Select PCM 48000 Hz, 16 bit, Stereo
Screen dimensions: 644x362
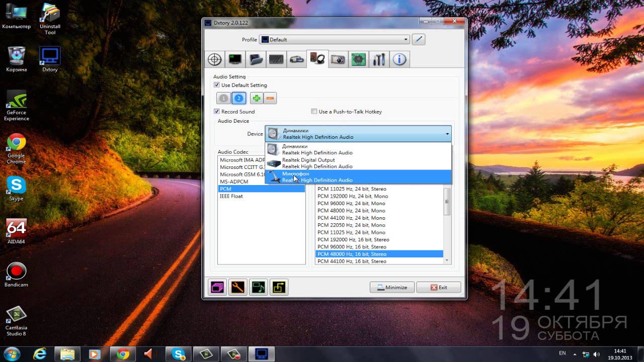click(x=379, y=254)
